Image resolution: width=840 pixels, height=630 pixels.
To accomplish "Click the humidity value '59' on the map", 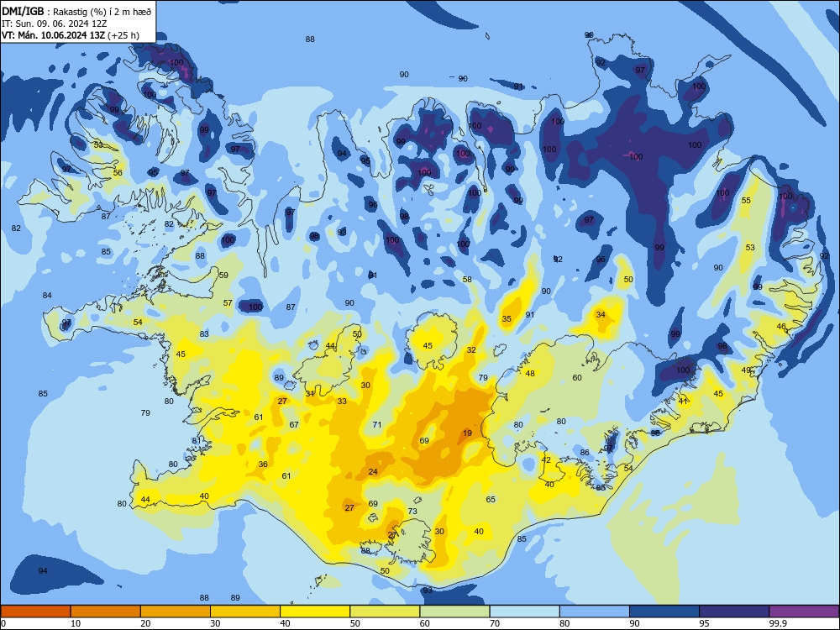I will point(223,276).
